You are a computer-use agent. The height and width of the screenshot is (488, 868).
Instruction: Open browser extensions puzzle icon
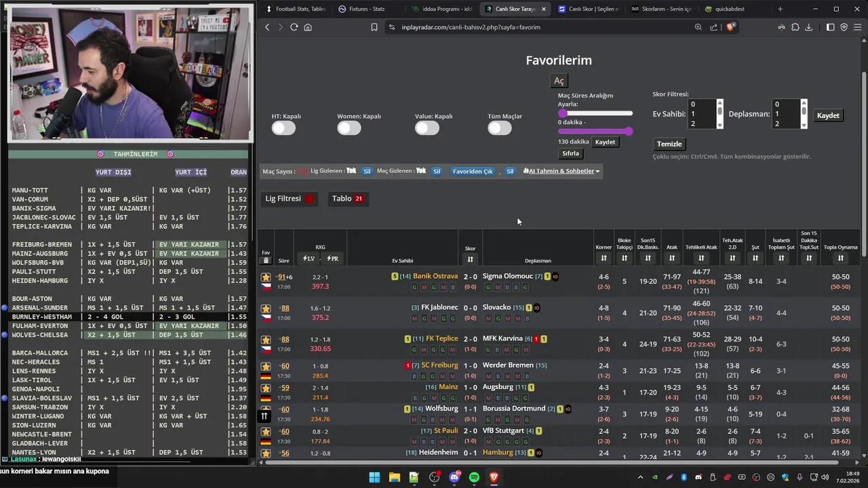click(795, 27)
